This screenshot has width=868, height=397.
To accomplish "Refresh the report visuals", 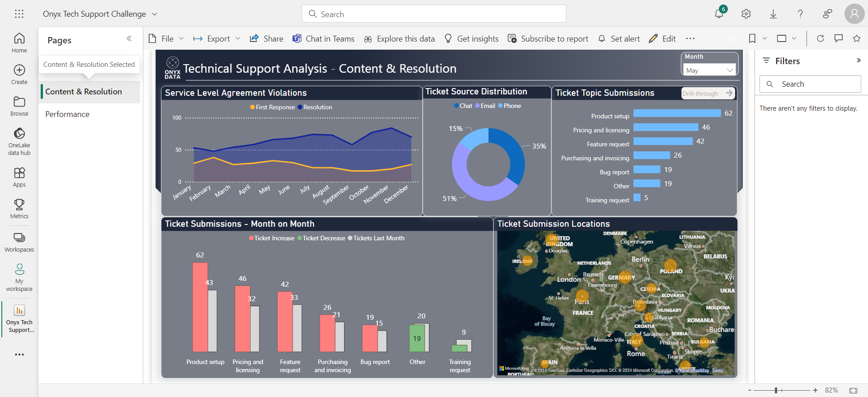I will [820, 38].
